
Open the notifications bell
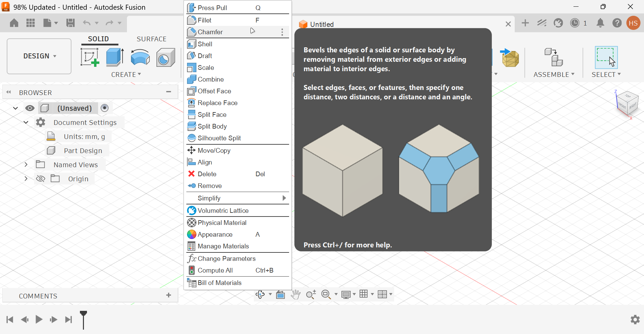coord(600,23)
